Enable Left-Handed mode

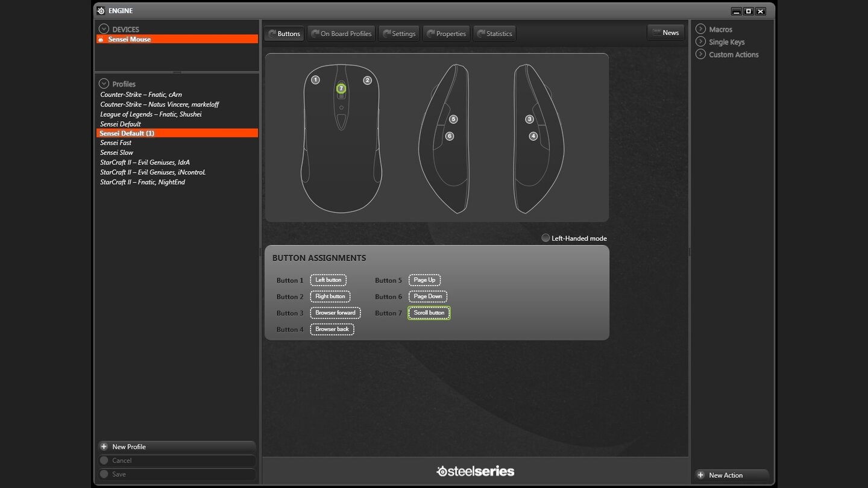point(546,238)
